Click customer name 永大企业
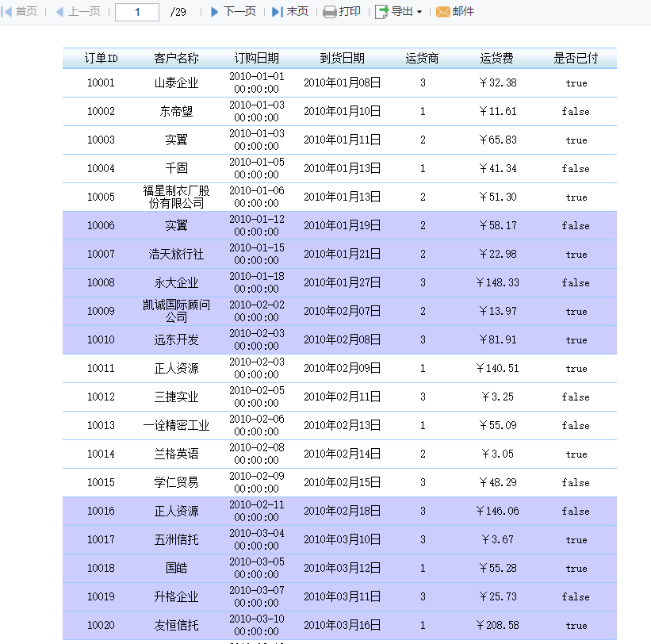Viewport: 651px width, 644px height. pyautogui.click(x=176, y=283)
